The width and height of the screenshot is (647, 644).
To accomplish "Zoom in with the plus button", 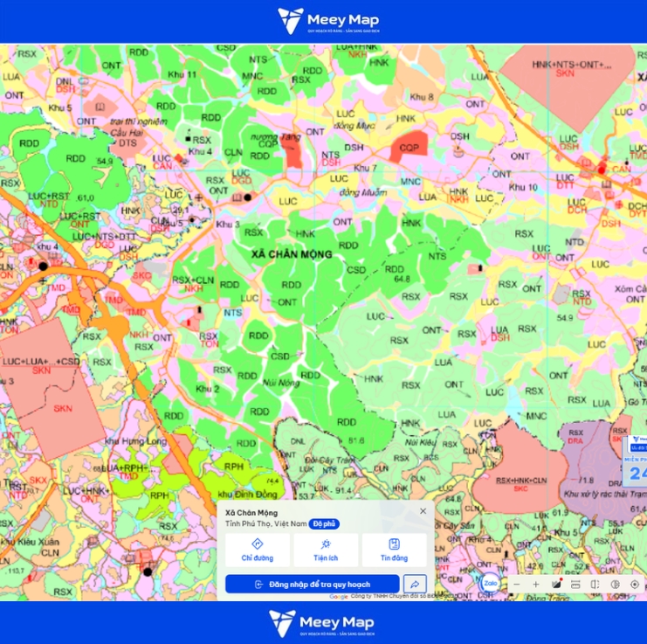I will [x=535, y=585].
